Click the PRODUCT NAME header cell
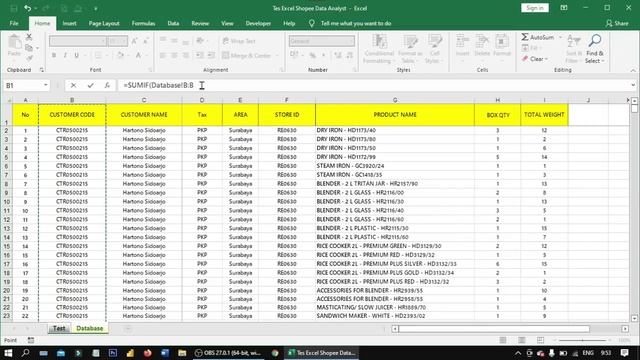640x360 pixels. (395, 115)
